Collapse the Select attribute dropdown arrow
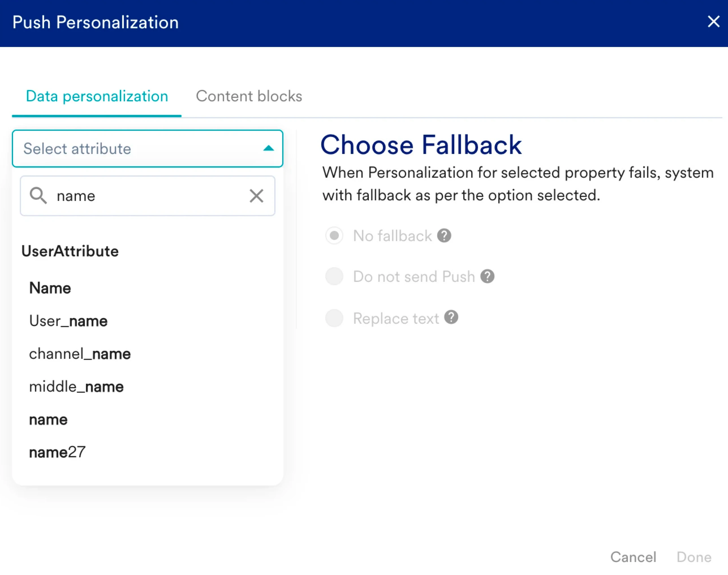Image resolution: width=728 pixels, height=575 pixels. tap(268, 149)
